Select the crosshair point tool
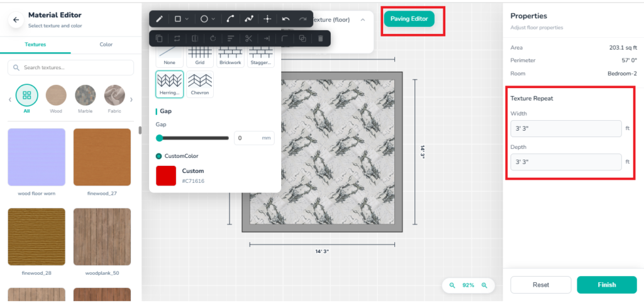Viewport: 644px width, 303px height. click(267, 19)
